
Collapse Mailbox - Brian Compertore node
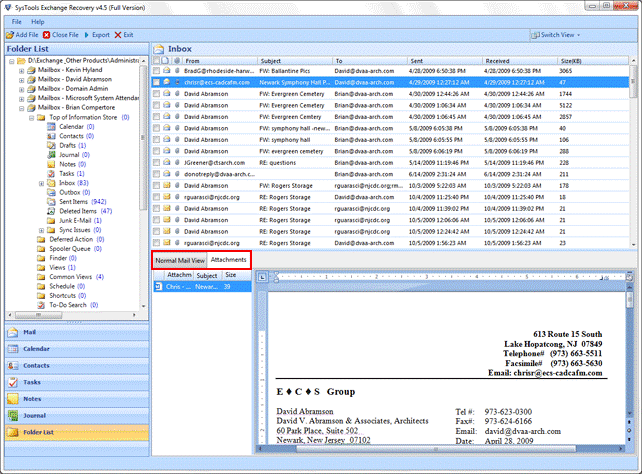tap(21, 108)
